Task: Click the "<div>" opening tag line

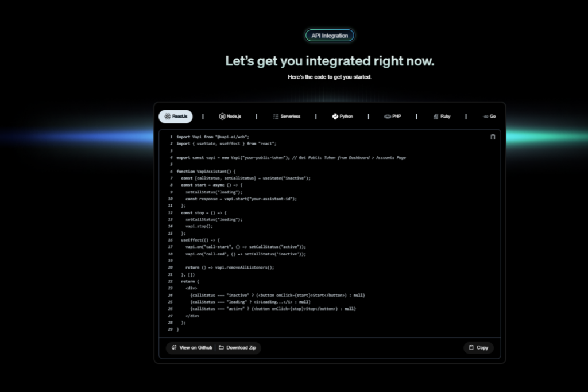Action: click(x=191, y=288)
